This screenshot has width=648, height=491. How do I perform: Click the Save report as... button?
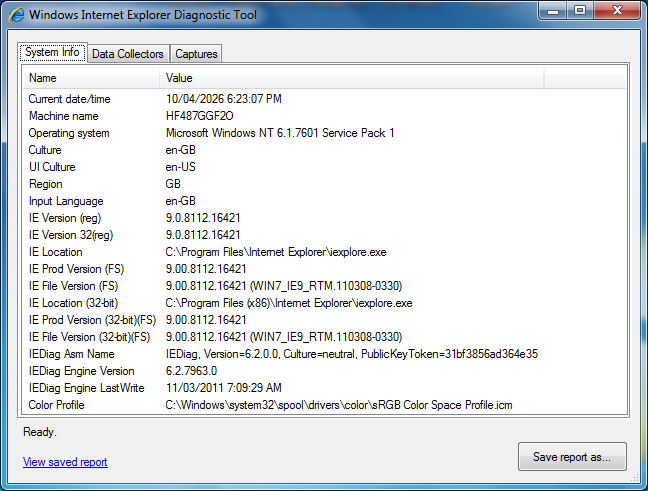(x=572, y=457)
